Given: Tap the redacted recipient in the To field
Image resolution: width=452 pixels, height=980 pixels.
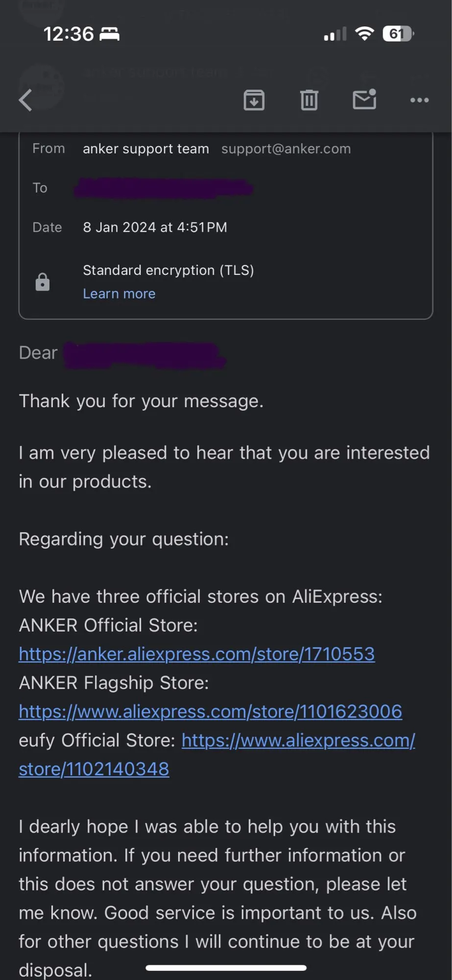Looking at the screenshot, I should tap(164, 188).
